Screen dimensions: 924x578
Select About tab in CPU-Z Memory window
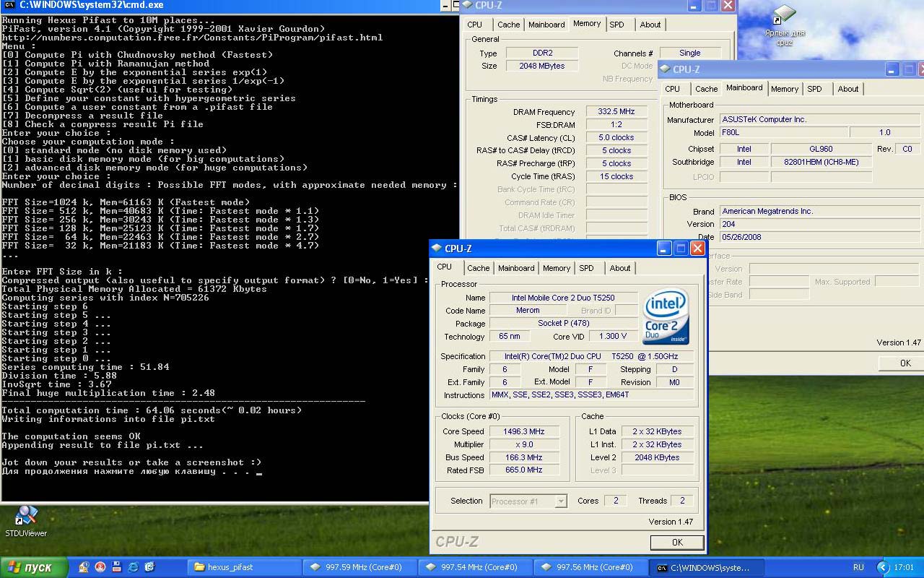pos(650,25)
